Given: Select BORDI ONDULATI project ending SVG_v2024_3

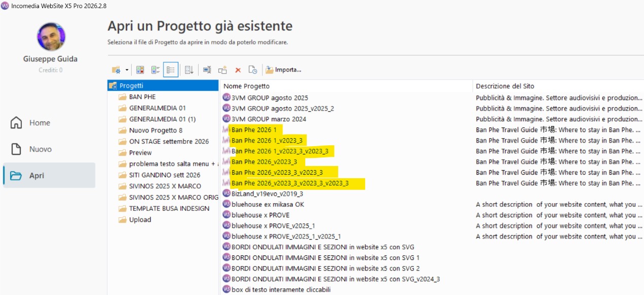Looking at the screenshot, I should coord(336,279).
